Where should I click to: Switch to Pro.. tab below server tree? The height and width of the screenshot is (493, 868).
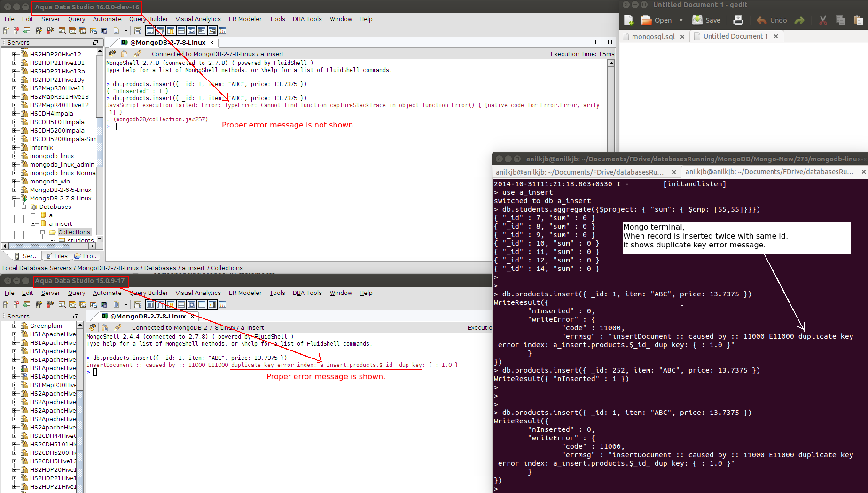coord(85,256)
